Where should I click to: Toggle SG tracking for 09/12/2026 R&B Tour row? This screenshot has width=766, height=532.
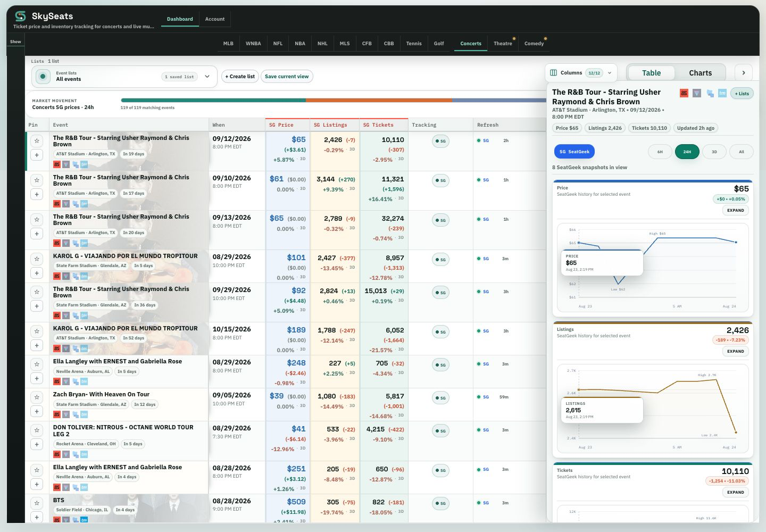pos(441,142)
